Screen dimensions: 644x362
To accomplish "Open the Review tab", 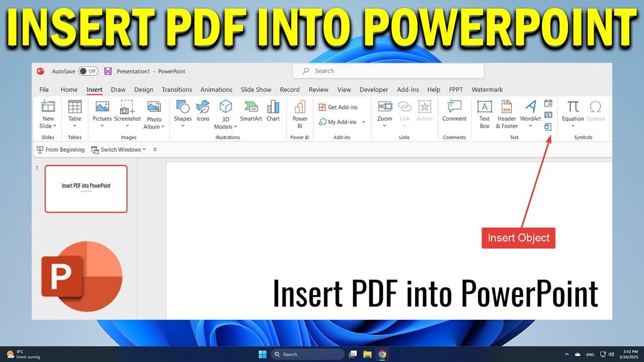I will pyautogui.click(x=318, y=89).
